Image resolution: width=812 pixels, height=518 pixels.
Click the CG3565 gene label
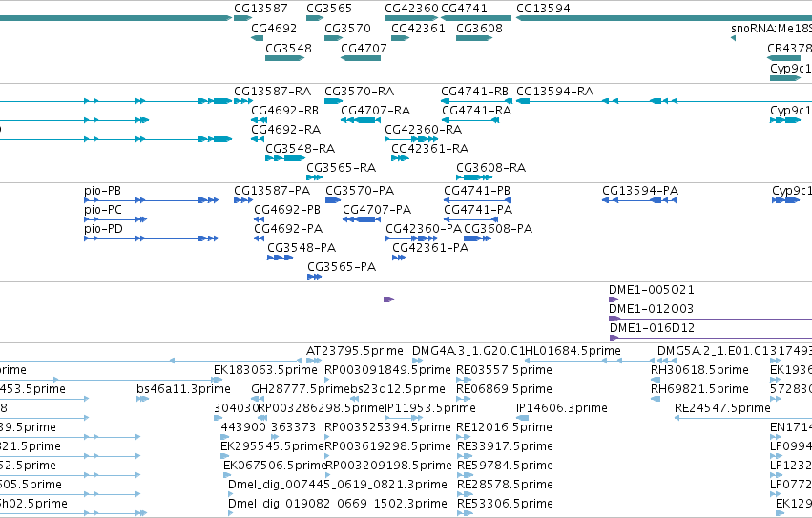329,9
